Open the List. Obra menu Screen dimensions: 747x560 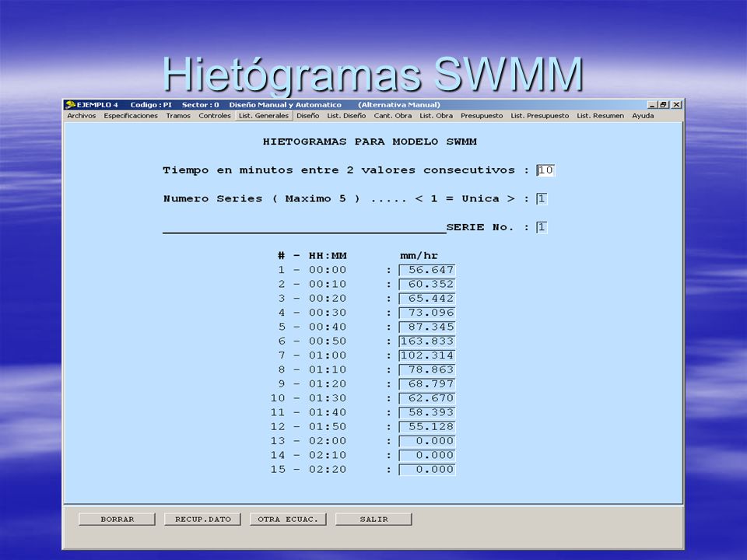pos(436,116)
